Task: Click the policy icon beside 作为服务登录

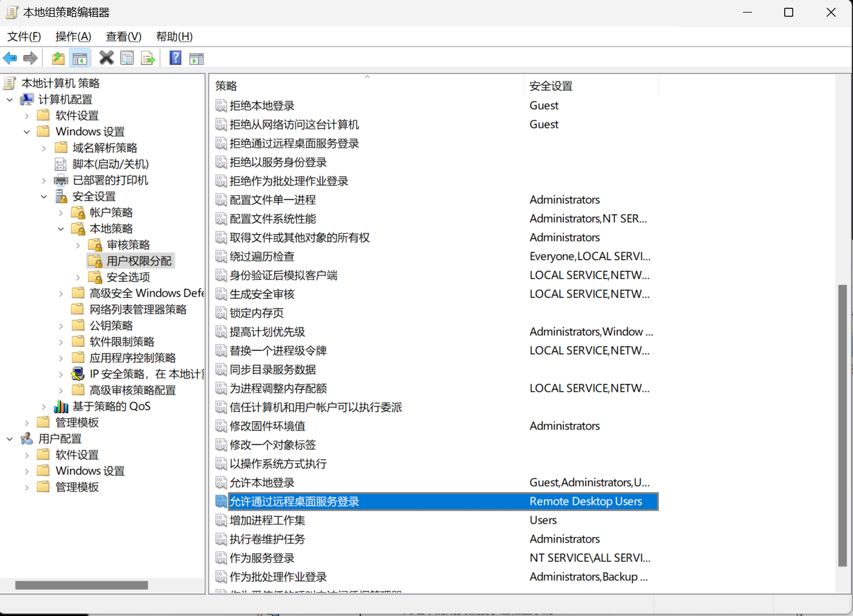Action: tap(221, 558)
